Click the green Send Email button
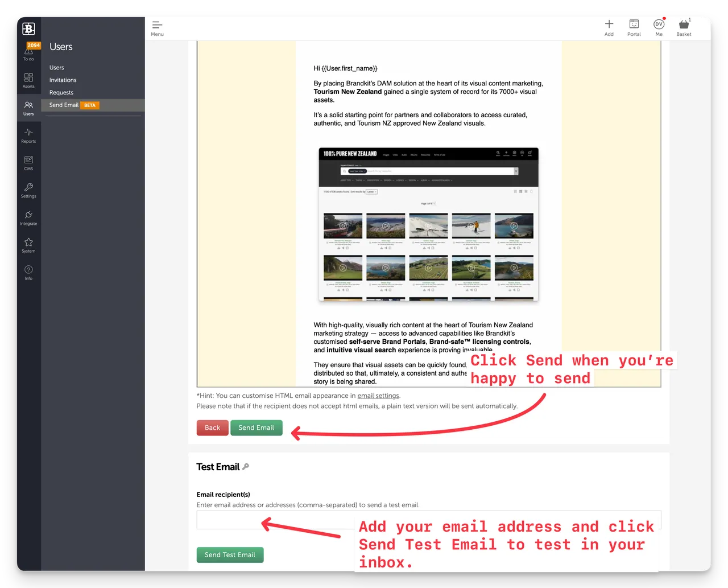Viewport: 728px width, 588px height. pos(256,428)
